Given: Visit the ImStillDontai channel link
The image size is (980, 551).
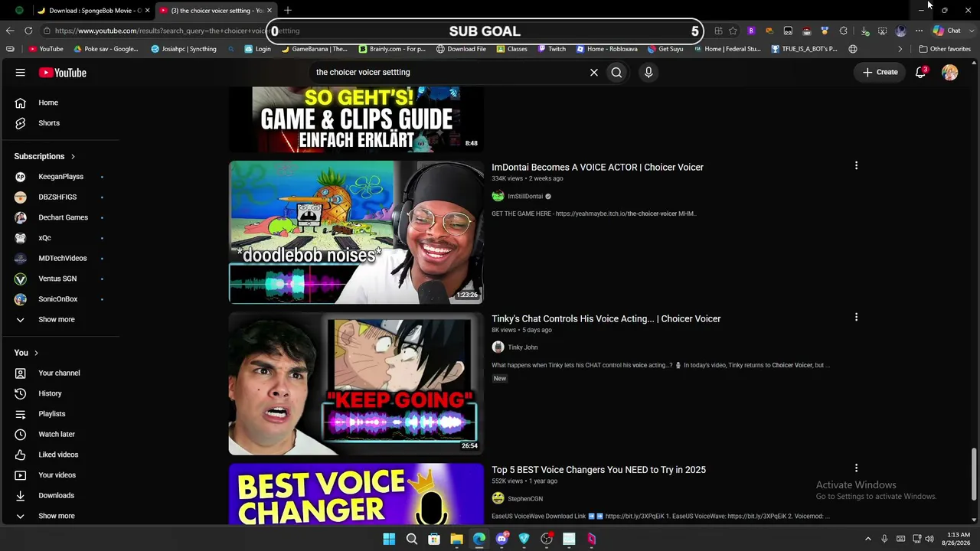Looking at the screenshot, I should tap(525, 196).
